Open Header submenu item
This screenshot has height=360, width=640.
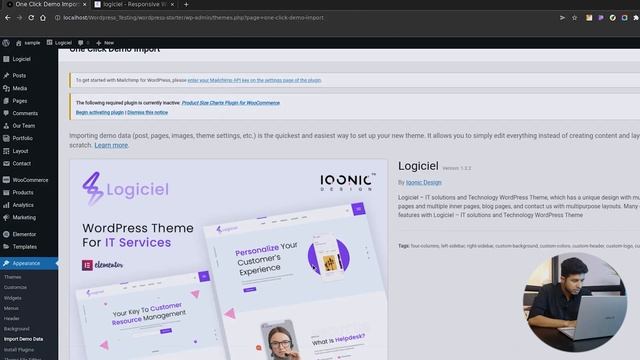11,318
